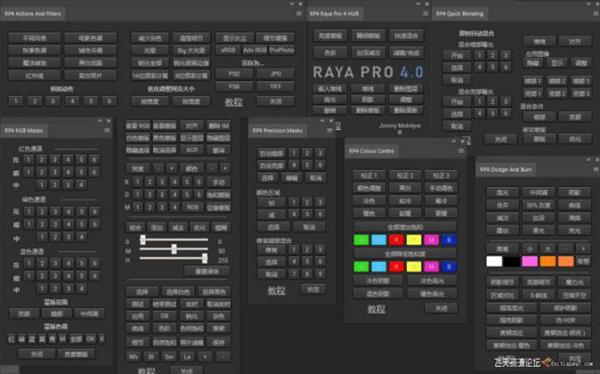Select mask 5 in the B row
This screenshot has width=600, height=374.
click(186, 182)
